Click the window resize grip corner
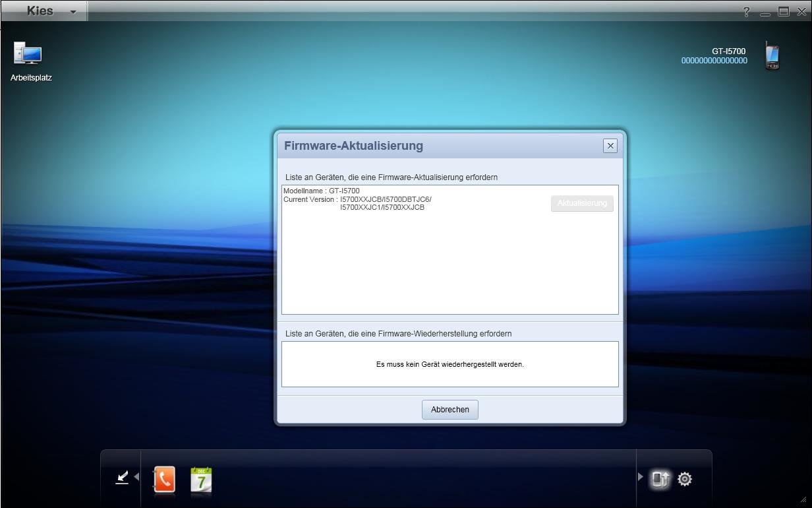The height and width of the screenshot is (508, 812). tap(803, 501)
